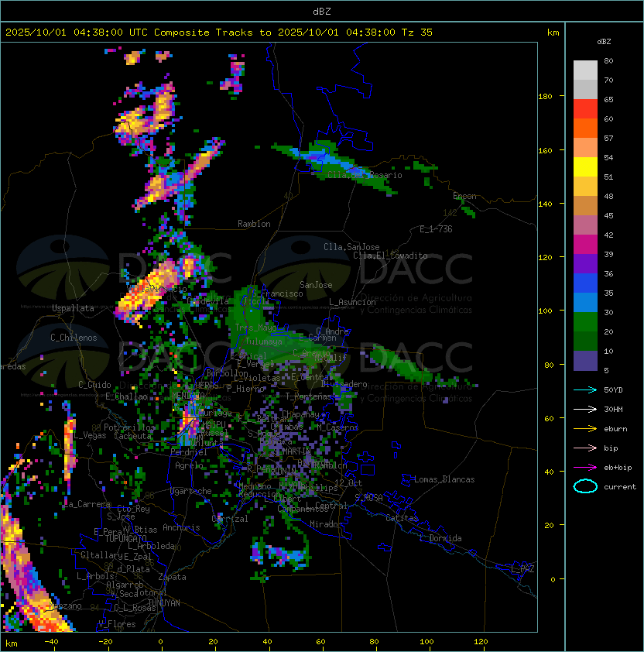644x652 pixels.
Task: Click the 'eb+bip' legend label
Action: pyautogui.click(x=618, y=468)
